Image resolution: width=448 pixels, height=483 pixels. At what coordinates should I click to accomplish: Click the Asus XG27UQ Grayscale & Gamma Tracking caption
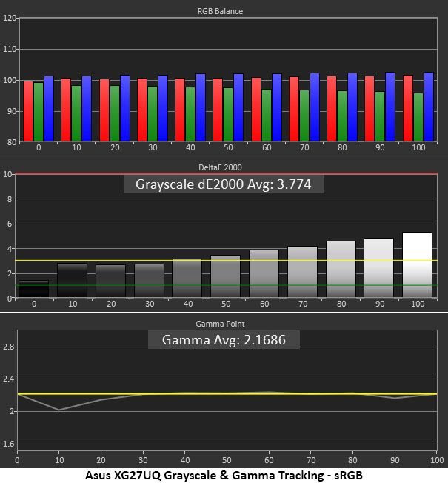(x=224, y=476)
